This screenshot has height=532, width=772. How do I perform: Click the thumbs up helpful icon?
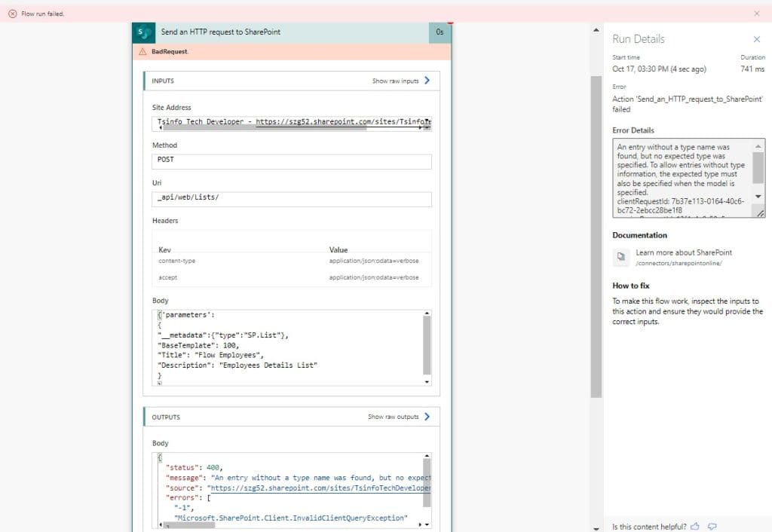point(694,527)
